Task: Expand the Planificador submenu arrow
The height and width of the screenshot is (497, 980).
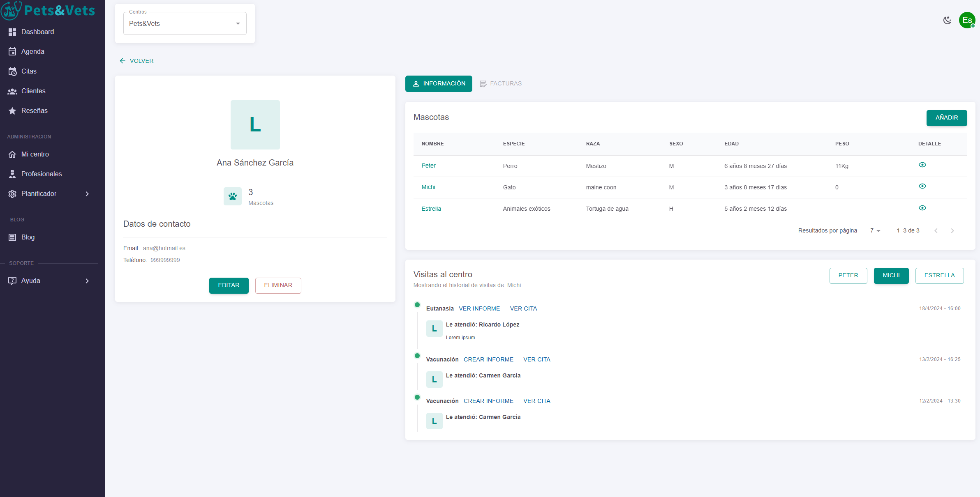Action: [87, 193]
